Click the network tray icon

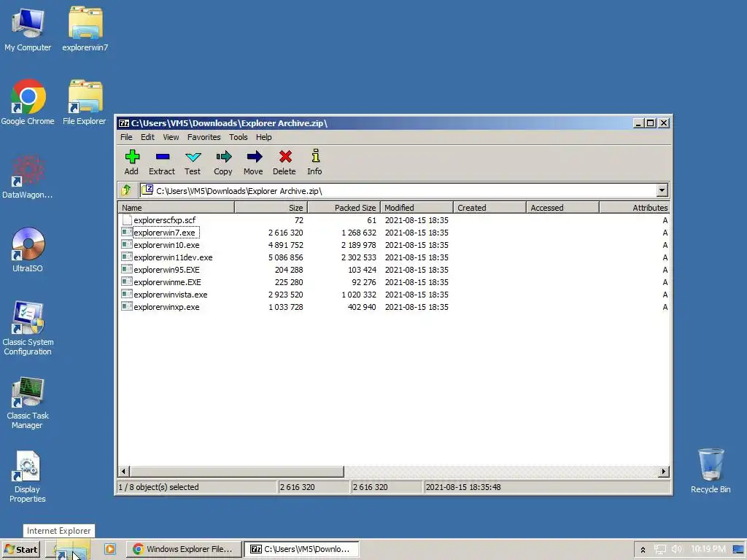[659, 549]
